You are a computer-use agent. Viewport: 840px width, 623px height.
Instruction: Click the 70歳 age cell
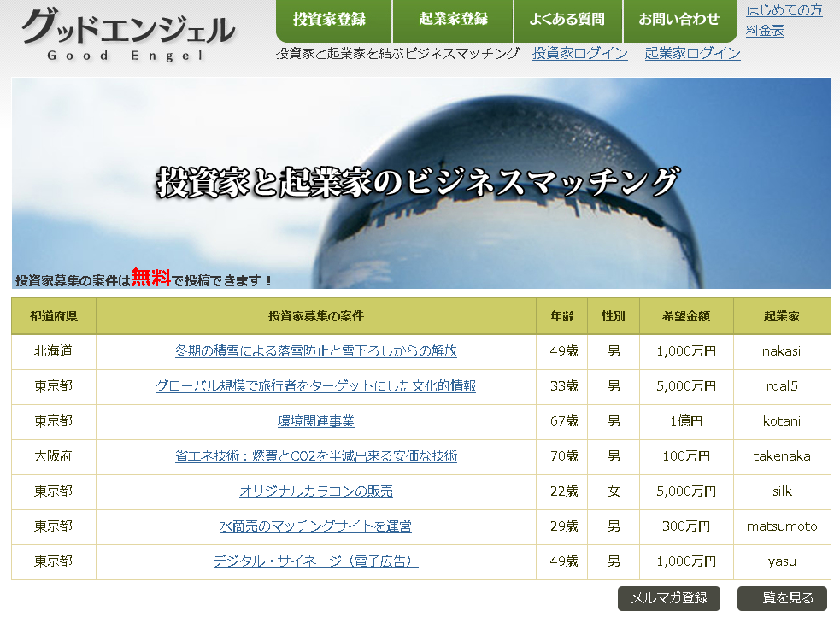tap(562, 455)
